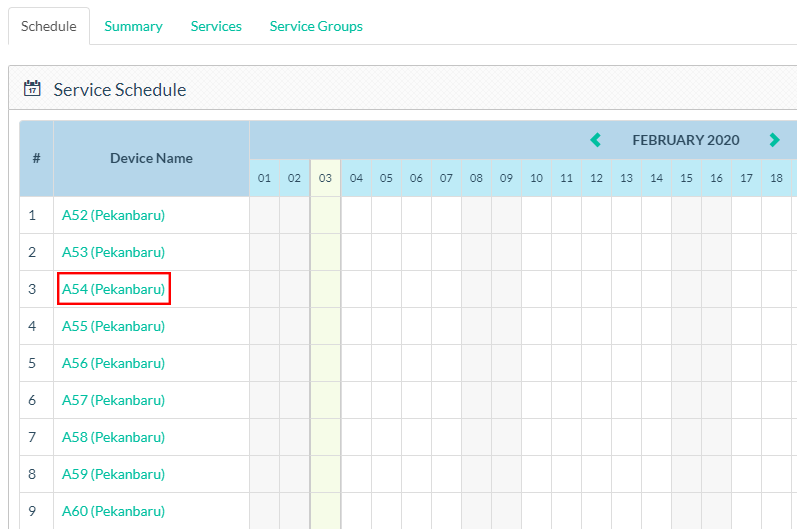797x529 pixels.
Task: Select the A56 (Pekanbaru) device link
Action: 113,363
